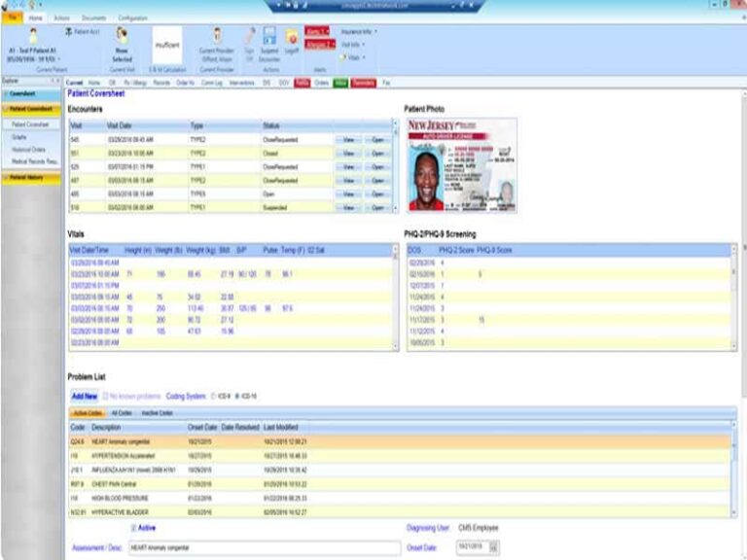Toggle the No known problems checkbox
Image resolution: width=747 pixels, height=560 pixels.
pos(105,397)
